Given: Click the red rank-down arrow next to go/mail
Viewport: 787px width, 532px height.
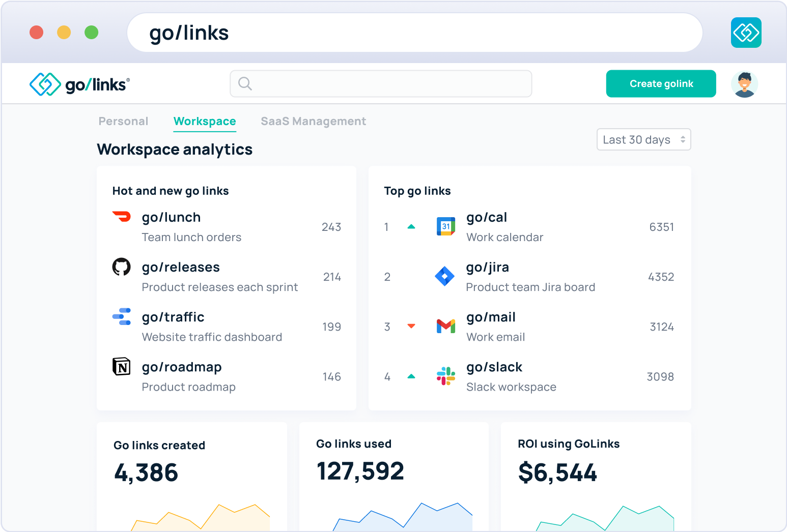Looking at the screenshot, I should pos(411,326).
